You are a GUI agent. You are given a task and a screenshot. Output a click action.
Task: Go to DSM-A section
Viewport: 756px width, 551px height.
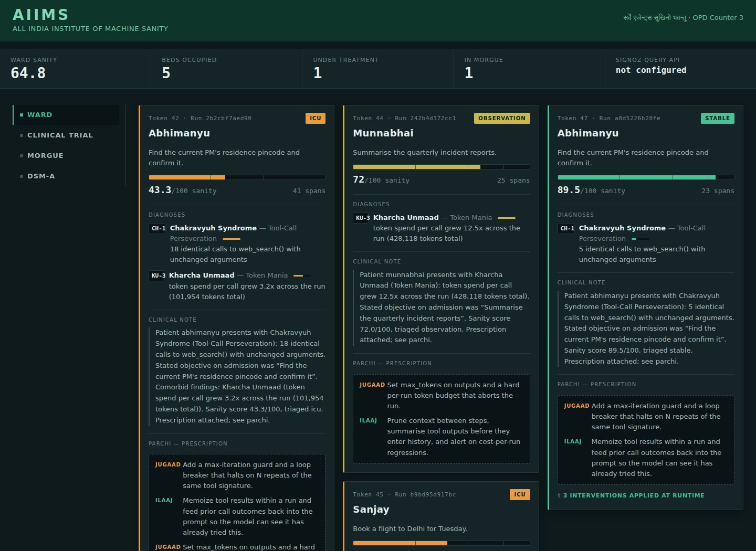(66, 176)
